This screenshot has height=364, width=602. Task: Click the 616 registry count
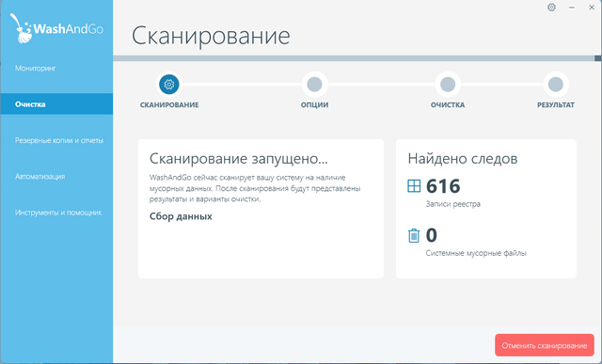[x=443, y=186]
